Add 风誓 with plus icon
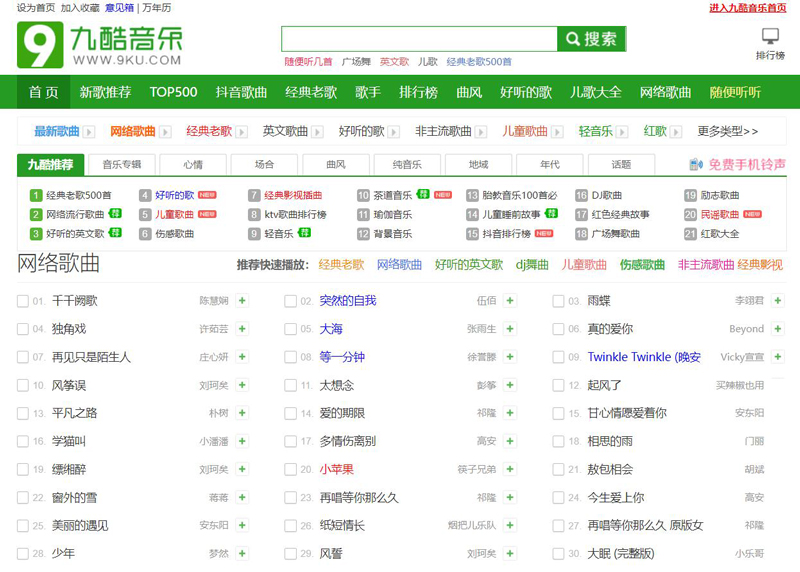 tap(510, 553)
